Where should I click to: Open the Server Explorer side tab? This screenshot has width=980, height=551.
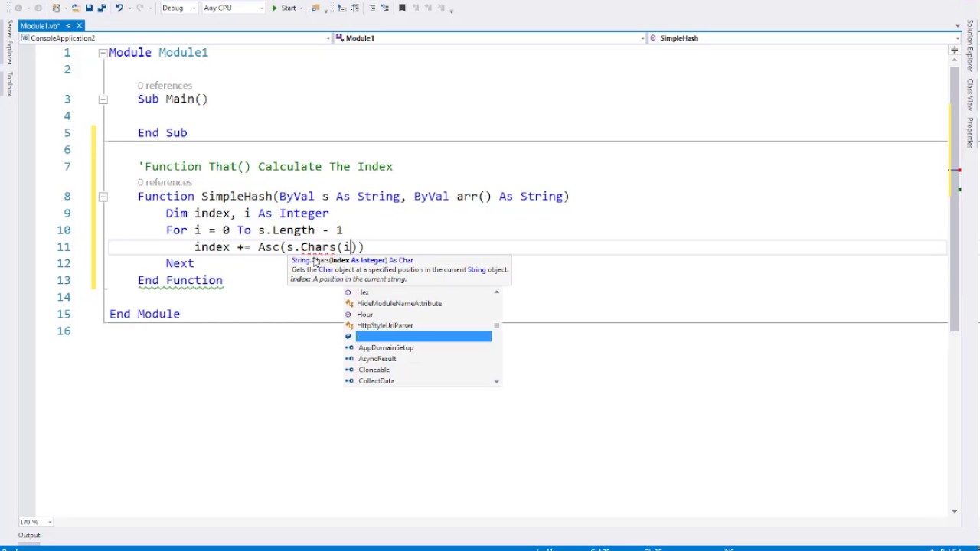pos(9,43)
